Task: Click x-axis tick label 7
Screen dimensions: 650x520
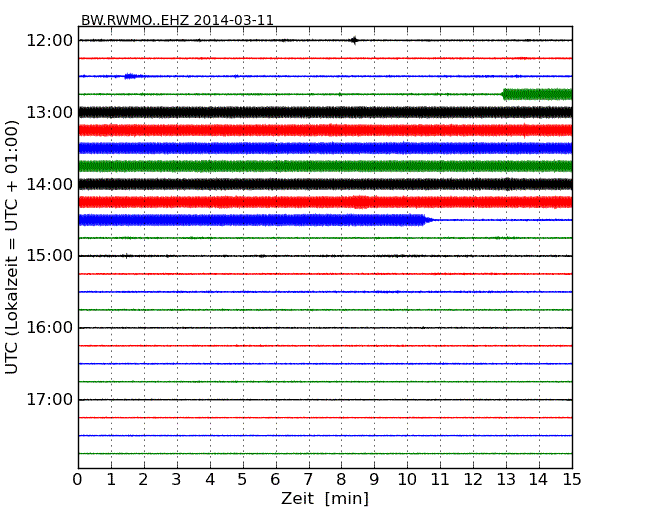Action: 308,480
